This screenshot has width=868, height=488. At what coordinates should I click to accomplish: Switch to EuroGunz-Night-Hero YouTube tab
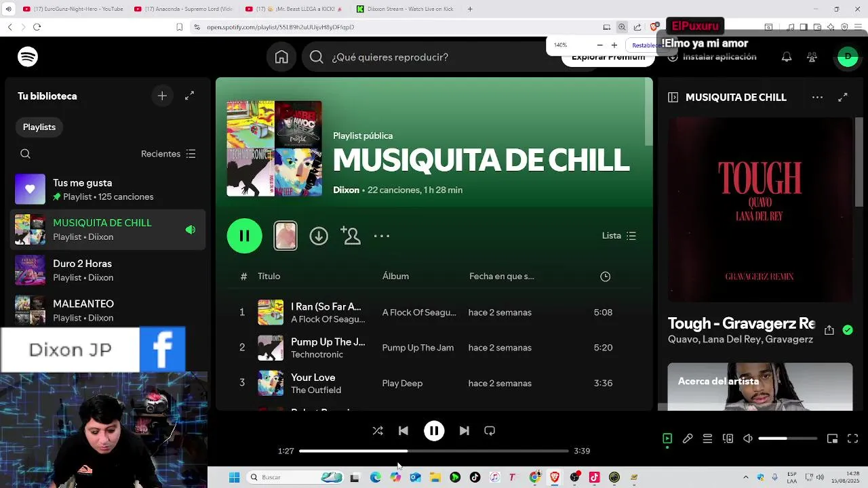click(x=73, y=9)
